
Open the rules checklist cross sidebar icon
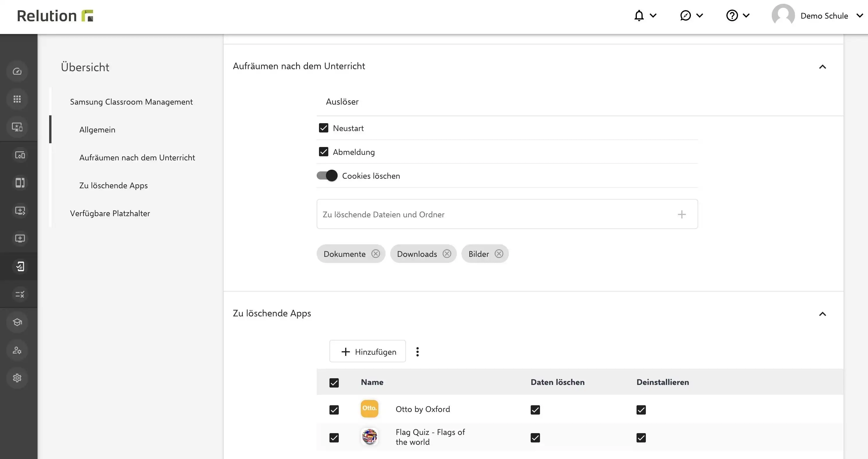pos(20,295)
